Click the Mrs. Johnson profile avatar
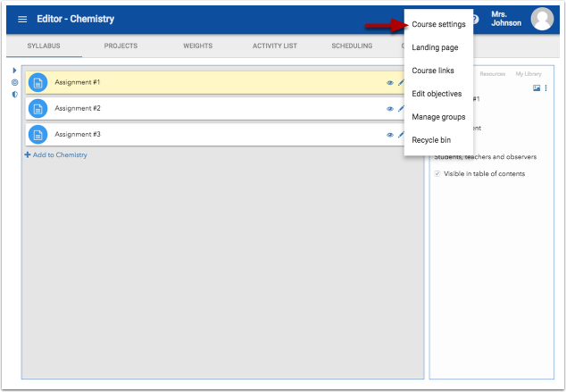This screenshot has height=392, width=566. (x=542, y=19)
